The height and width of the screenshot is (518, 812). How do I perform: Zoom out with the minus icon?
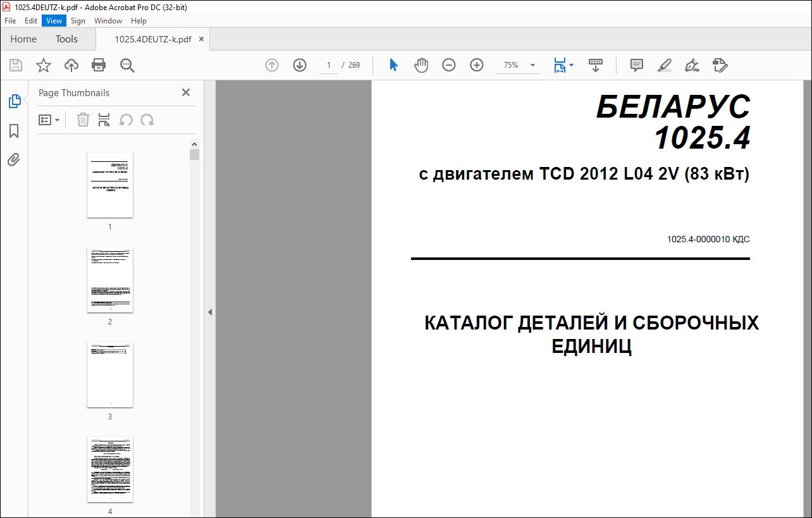[449, 65]
